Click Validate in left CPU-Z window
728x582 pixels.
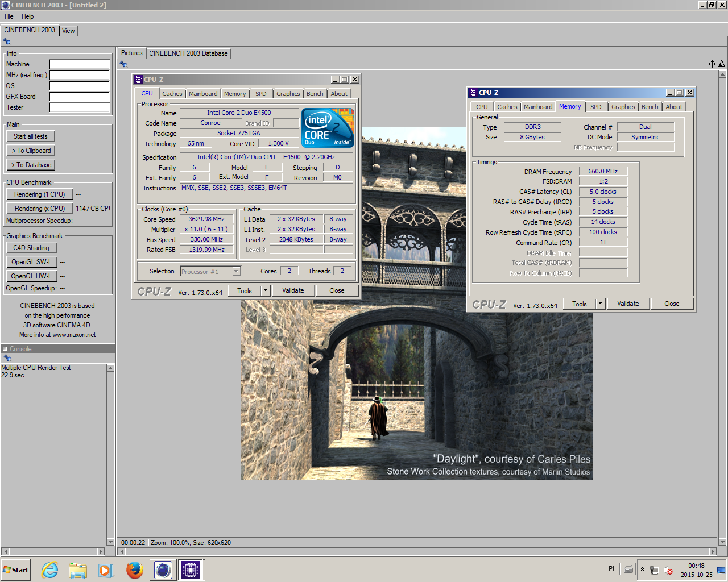(293, 290)
